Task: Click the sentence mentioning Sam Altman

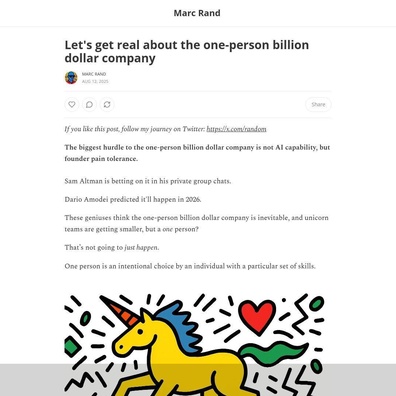Action: [148, 181]
